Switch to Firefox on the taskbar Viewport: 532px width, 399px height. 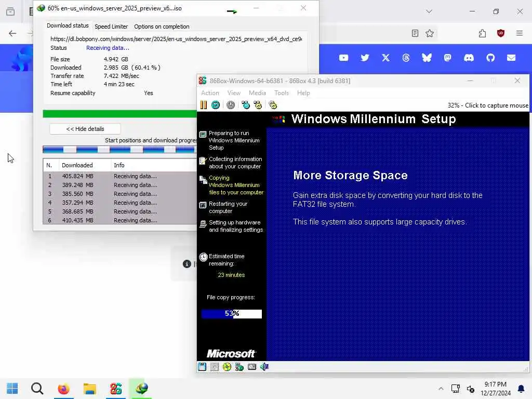pyautogui.click(x=63, y=389)
